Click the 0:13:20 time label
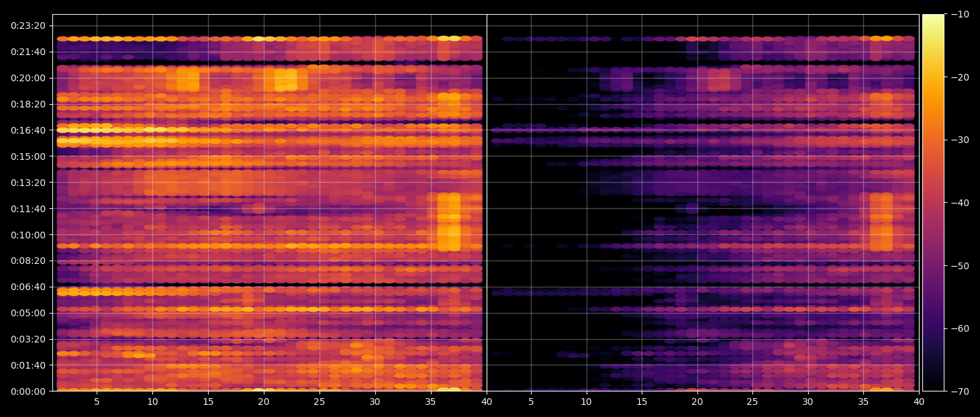 (x=28, y=183)
